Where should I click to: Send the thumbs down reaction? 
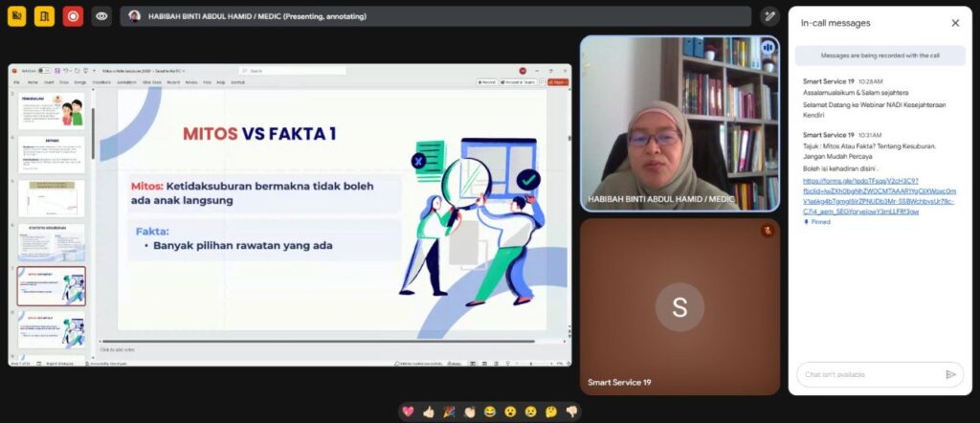pos(571,412)
